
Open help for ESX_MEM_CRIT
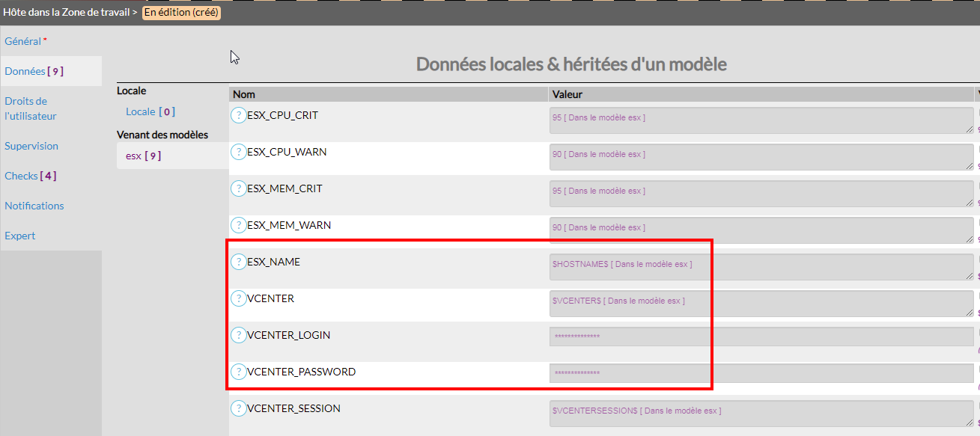tap(238, 188)
